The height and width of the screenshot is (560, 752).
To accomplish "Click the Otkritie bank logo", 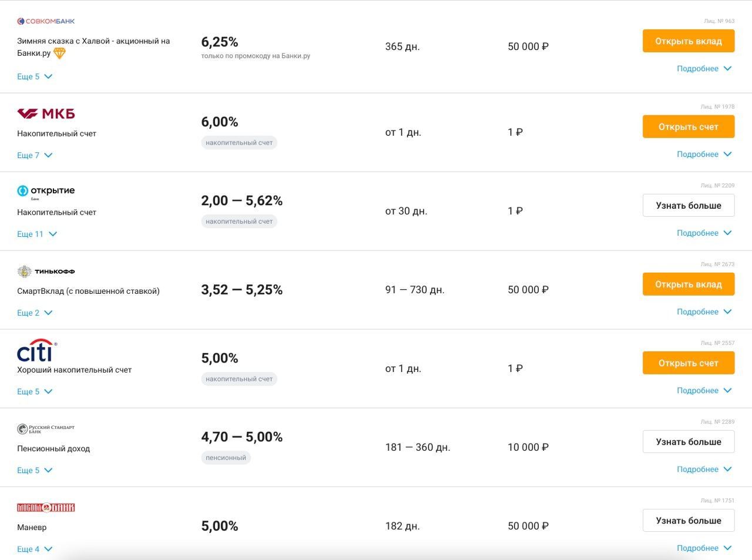I will click(x=46, y=191).
